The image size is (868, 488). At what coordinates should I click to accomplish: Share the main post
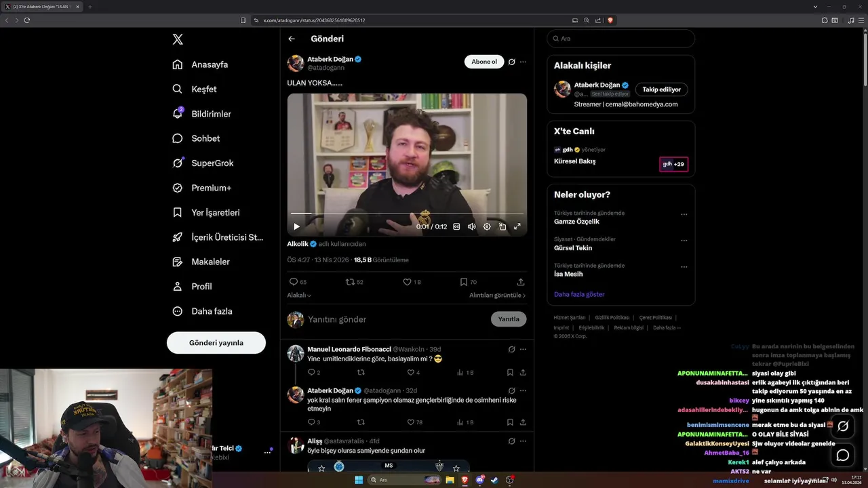(x=521, y=282)
